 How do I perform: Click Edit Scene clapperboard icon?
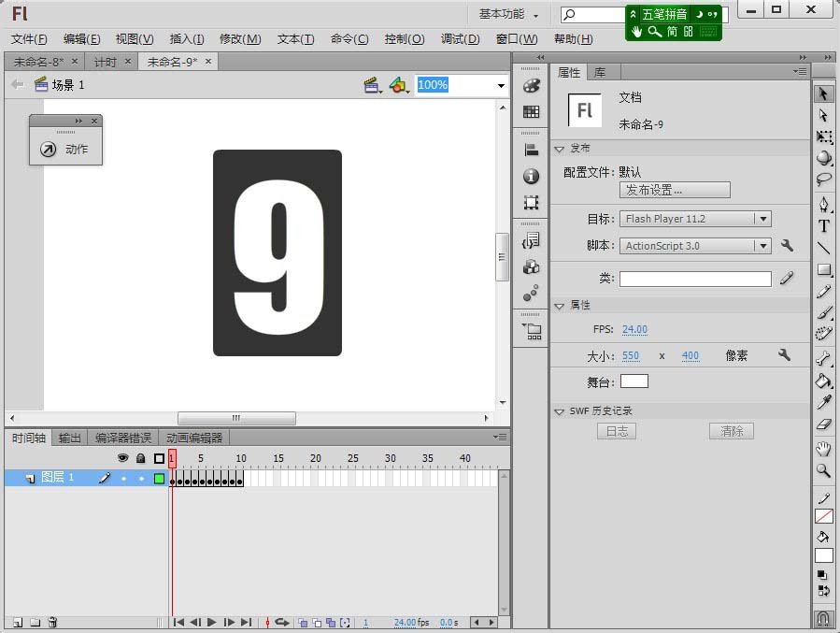pyautogui.click(x=372, y=85)
